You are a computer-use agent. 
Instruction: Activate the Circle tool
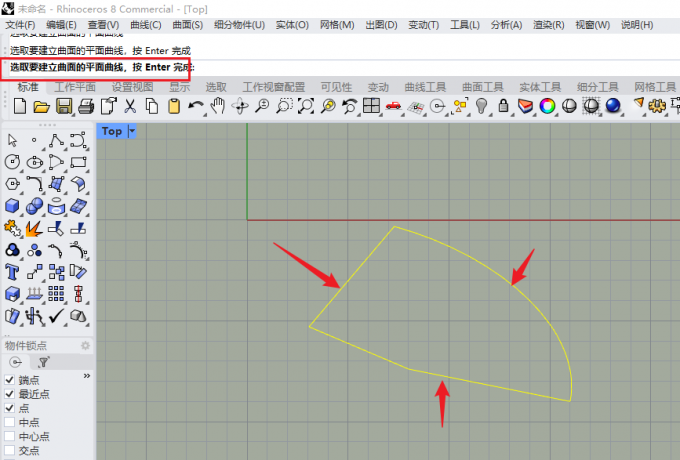coord(12,162)
